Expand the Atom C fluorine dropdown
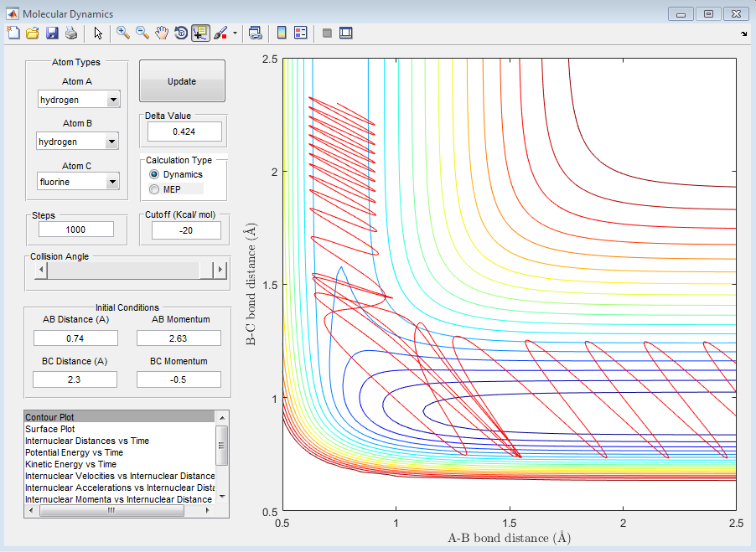The width and height of the screenshot is (756, 552). click(113, 183)
